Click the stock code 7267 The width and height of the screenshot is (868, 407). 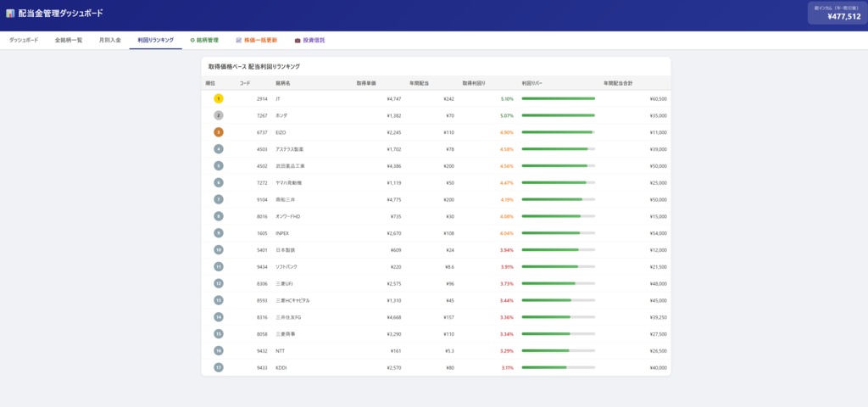tap(262, 115)
